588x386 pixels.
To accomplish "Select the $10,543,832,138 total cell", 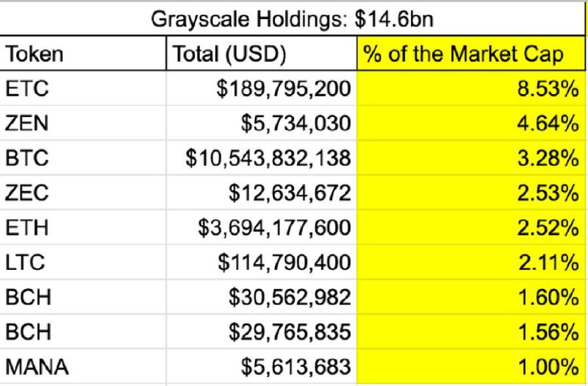I will tap(262, 157).
